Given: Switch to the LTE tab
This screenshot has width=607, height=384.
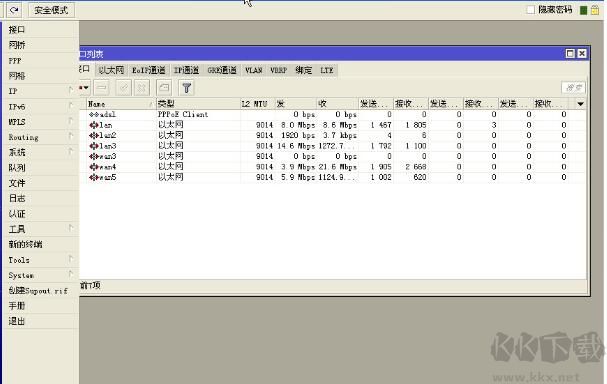Looking at the screenshot, I should [x=327, y=70].
